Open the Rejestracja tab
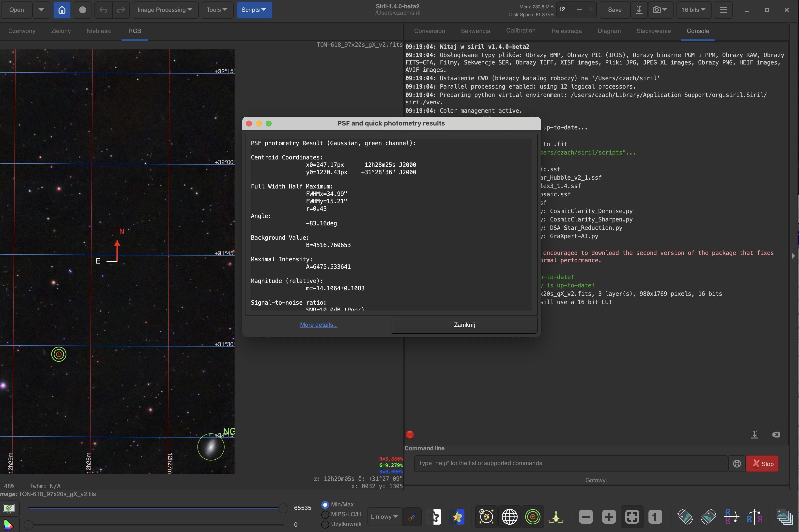 coord(566,31)
